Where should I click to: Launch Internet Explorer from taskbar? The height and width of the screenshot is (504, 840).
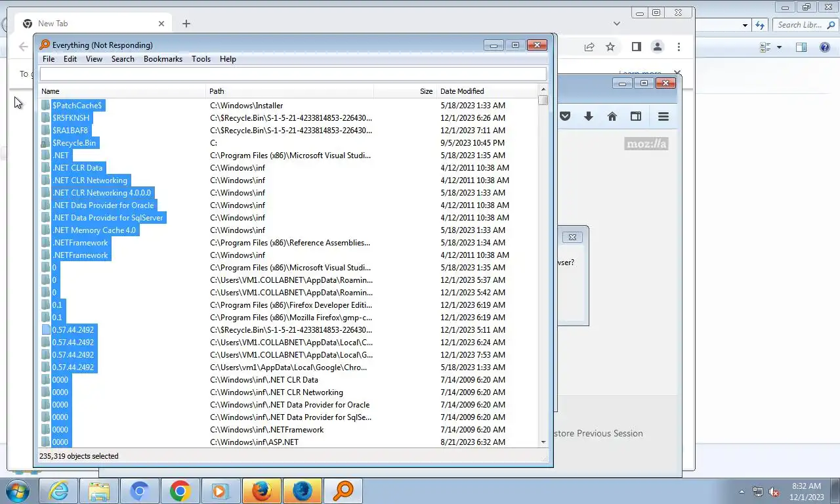[58, 491]
